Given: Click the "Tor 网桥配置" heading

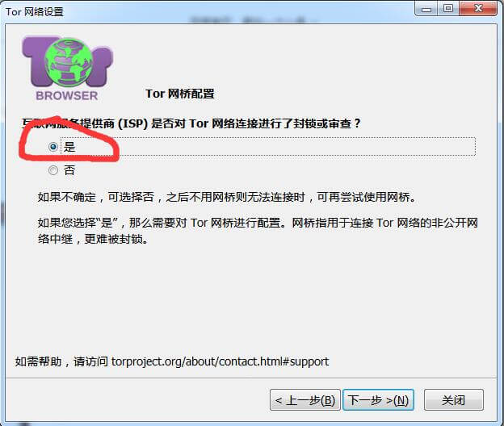Looking at the screenshot, I should (x=180, y=94).
